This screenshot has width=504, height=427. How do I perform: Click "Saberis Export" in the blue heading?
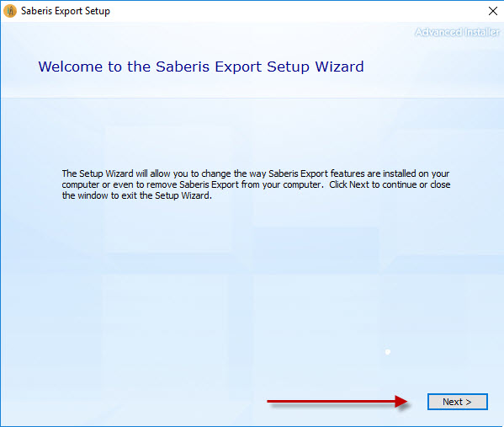click(x=209, y=67)
